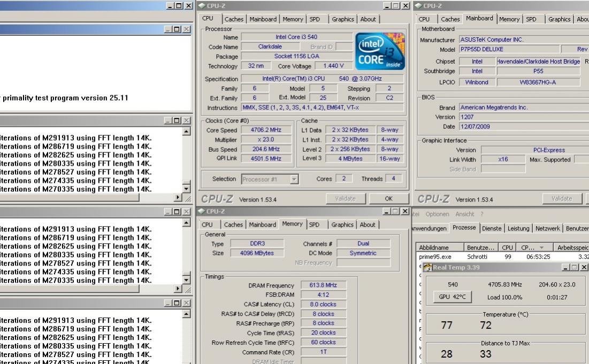Click the BIOS Date value 12/07/2009
The width and height of the screenshot is (589, 364).
click(524, 127)
